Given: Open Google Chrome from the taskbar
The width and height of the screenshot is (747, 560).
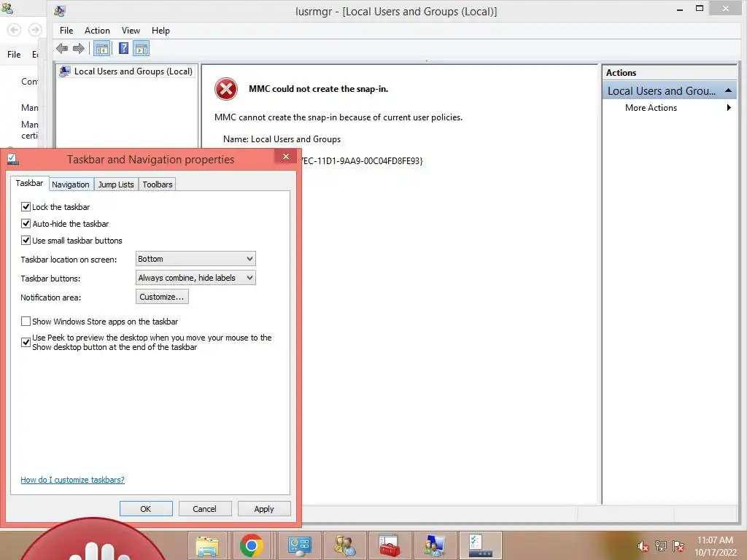Looking at the screenshot, I should [x=252, y=545].
